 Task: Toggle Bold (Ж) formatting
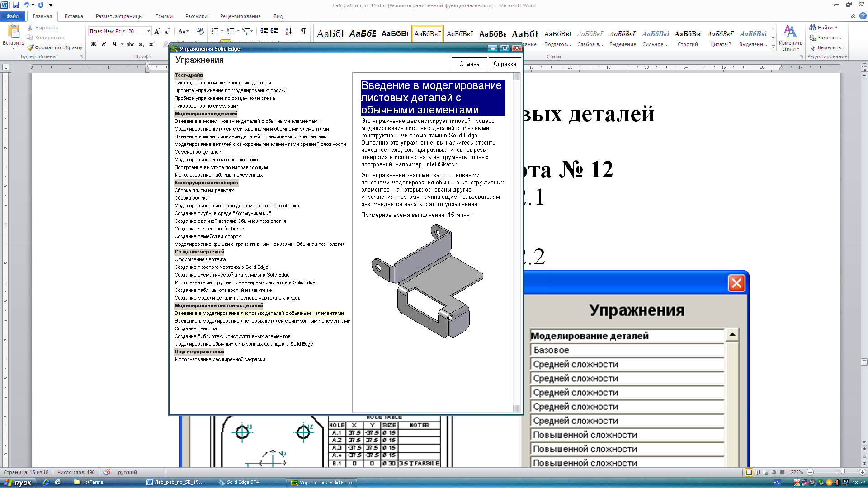click(x=94, y=44)
